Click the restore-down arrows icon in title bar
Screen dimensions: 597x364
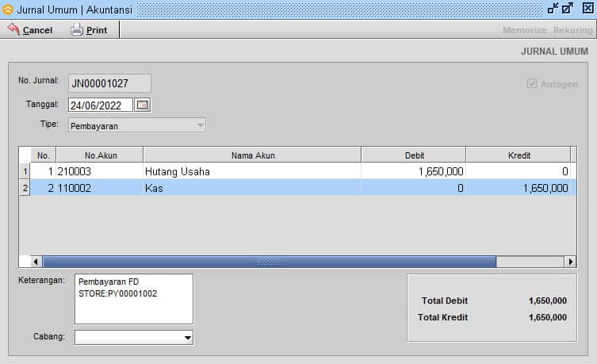(x=553, y=8)
